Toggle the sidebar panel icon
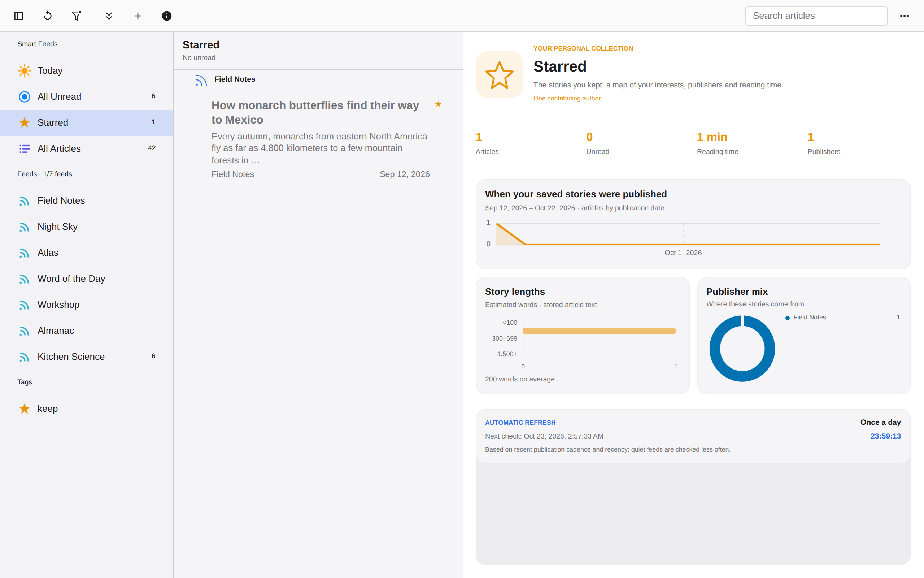This screenshot has width=924, height=578. pyautogui.click(x=19, y=16)
